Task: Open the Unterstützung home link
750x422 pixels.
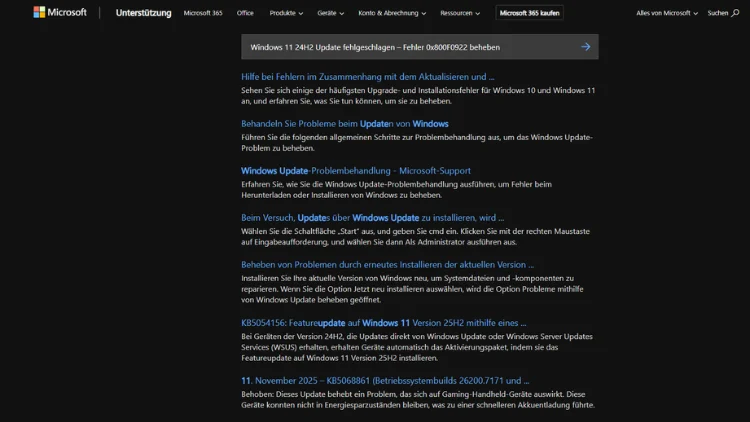Action: tap(143, 13)
